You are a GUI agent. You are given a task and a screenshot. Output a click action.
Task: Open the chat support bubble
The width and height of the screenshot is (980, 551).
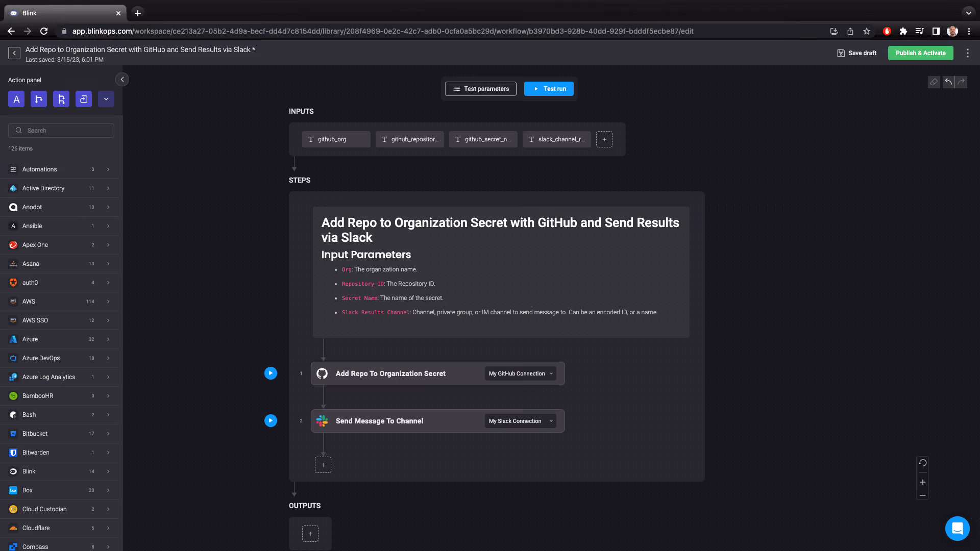(x=958, y=529)
